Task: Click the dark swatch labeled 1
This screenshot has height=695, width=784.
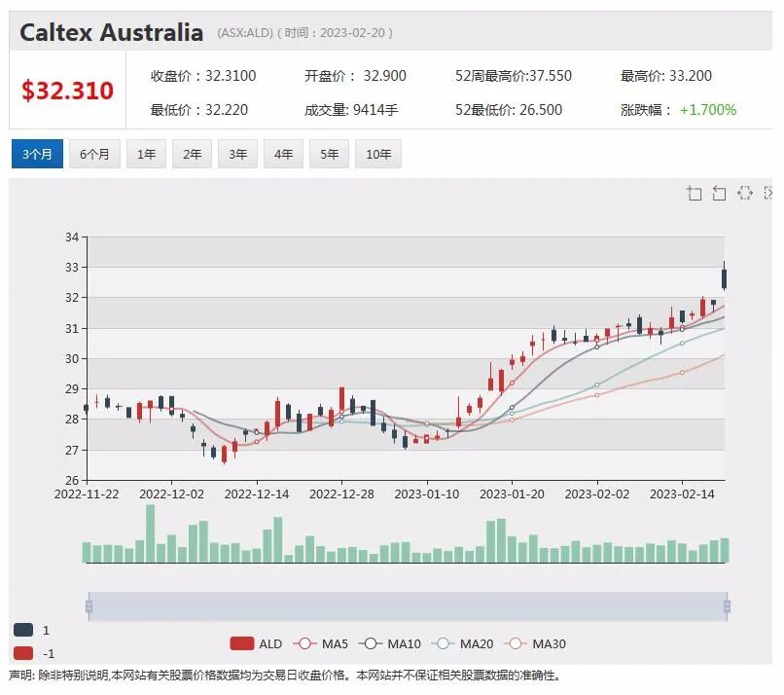Action: tap(23, 630)
